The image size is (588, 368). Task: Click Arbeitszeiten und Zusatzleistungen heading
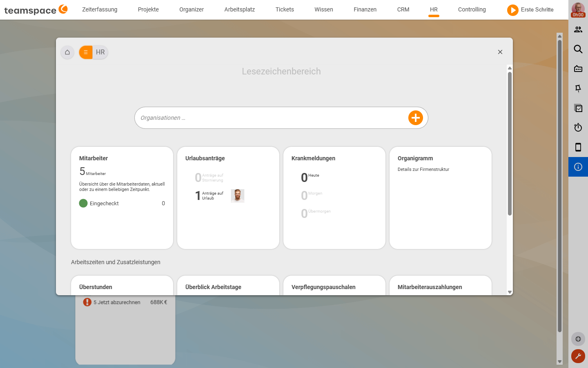coord(116,262)
